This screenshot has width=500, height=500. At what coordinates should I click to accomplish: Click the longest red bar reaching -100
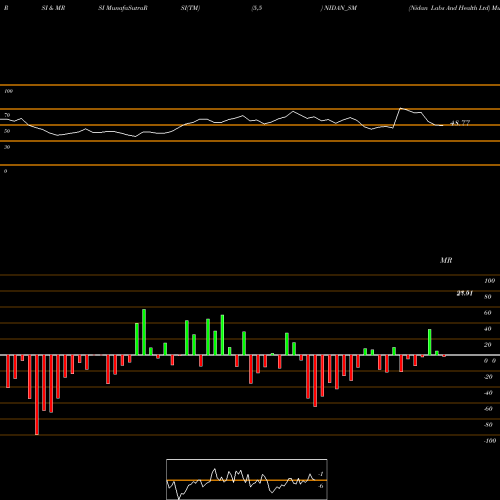point(37,395)
